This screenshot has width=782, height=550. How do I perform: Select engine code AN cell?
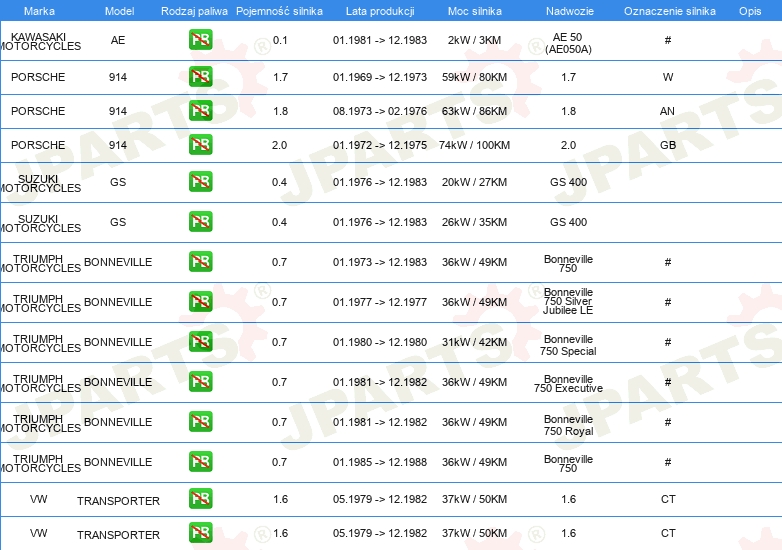[x=667, y=111]
